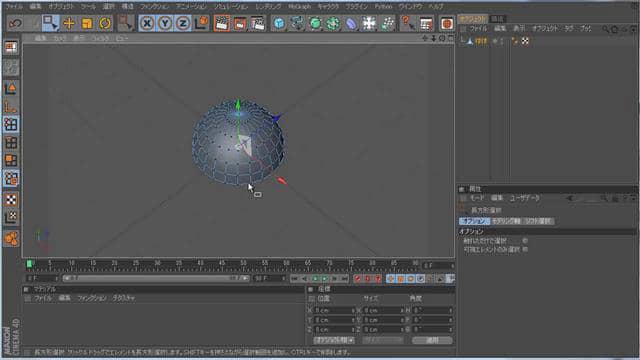This screenshot has width=640, height=360.
Task: Click the 適用 apply button
Action: pos(432,340)
